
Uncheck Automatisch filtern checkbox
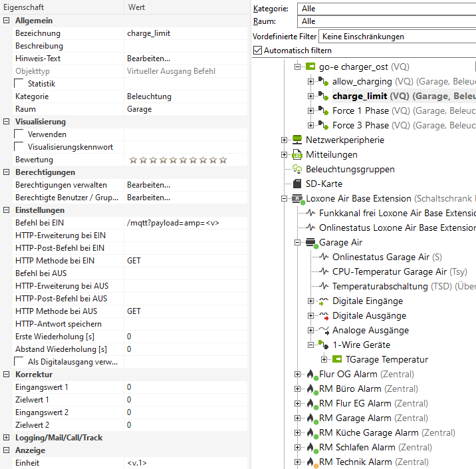(x=258, y=50)
